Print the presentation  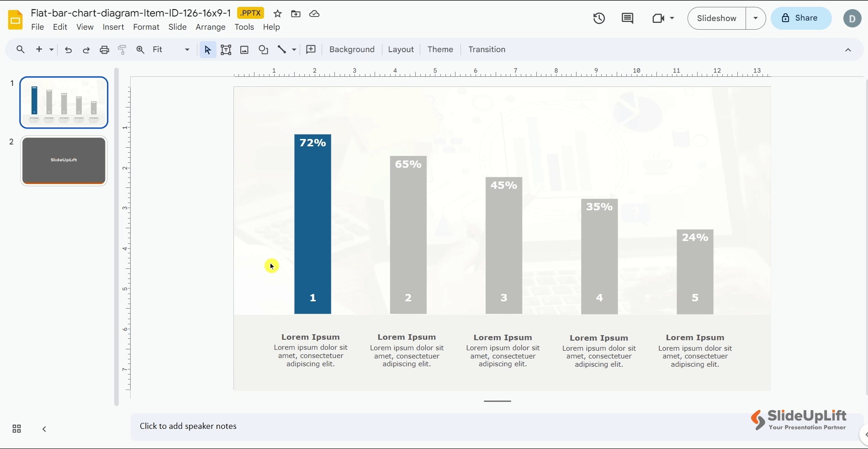pos(104,49)
